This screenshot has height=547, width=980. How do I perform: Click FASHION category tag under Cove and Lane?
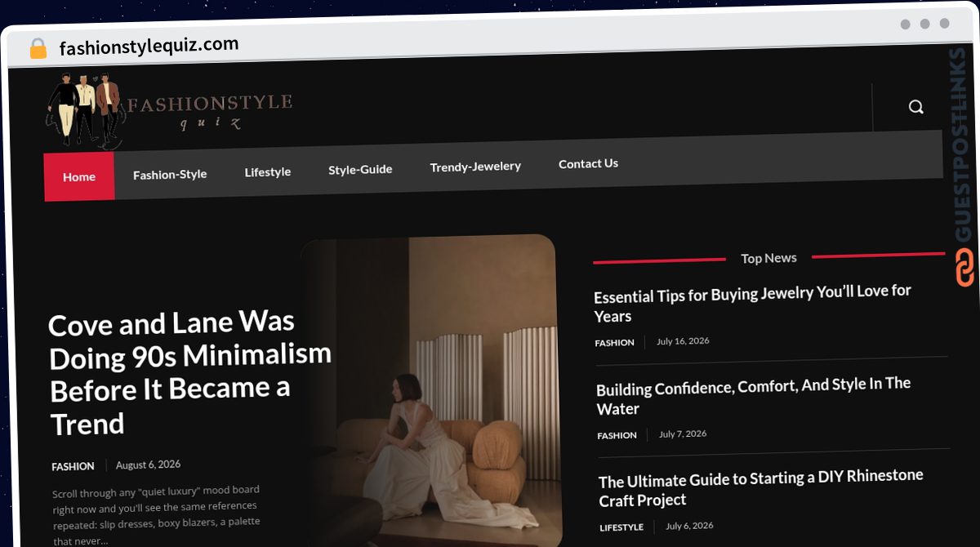tap(73, 467)
